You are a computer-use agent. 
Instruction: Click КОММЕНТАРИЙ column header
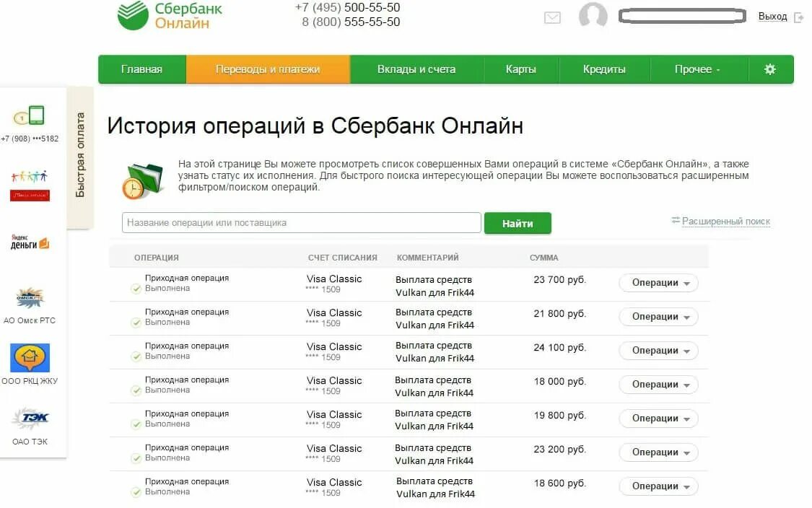[428, 258]
